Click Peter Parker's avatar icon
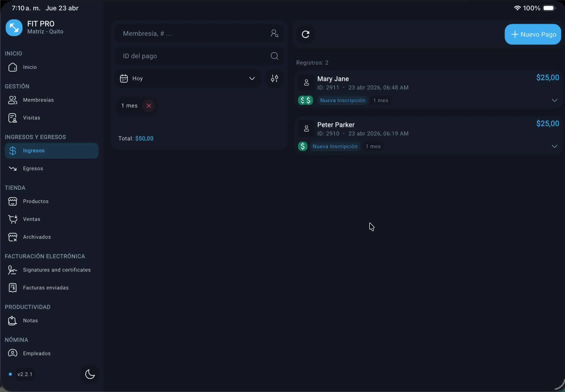 click(x=306, y=128)
